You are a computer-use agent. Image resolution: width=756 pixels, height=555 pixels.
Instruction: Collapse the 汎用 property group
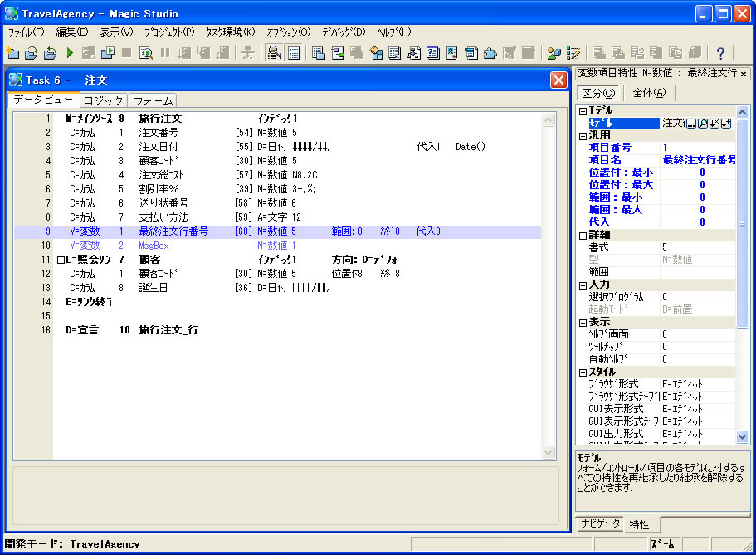tap(583, 136)
